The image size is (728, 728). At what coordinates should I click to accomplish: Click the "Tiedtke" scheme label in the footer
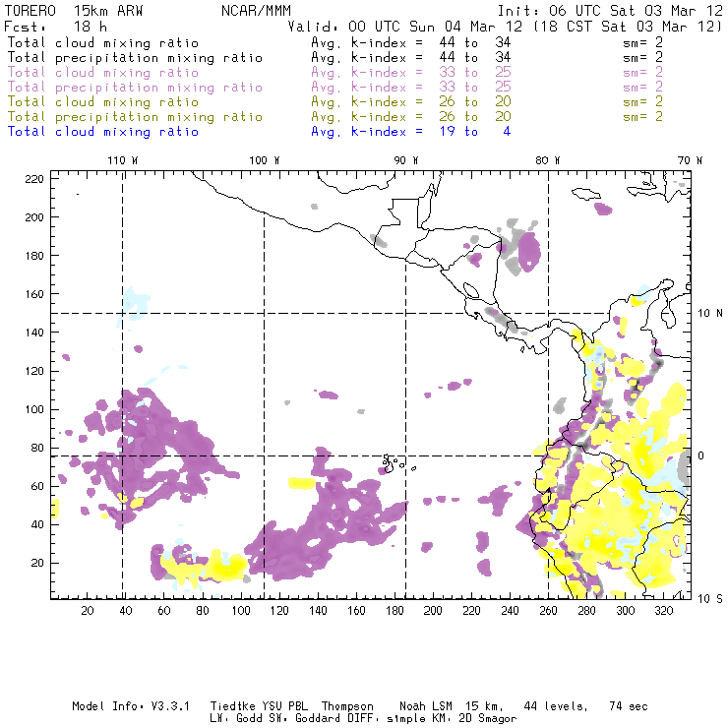point(233,706)
